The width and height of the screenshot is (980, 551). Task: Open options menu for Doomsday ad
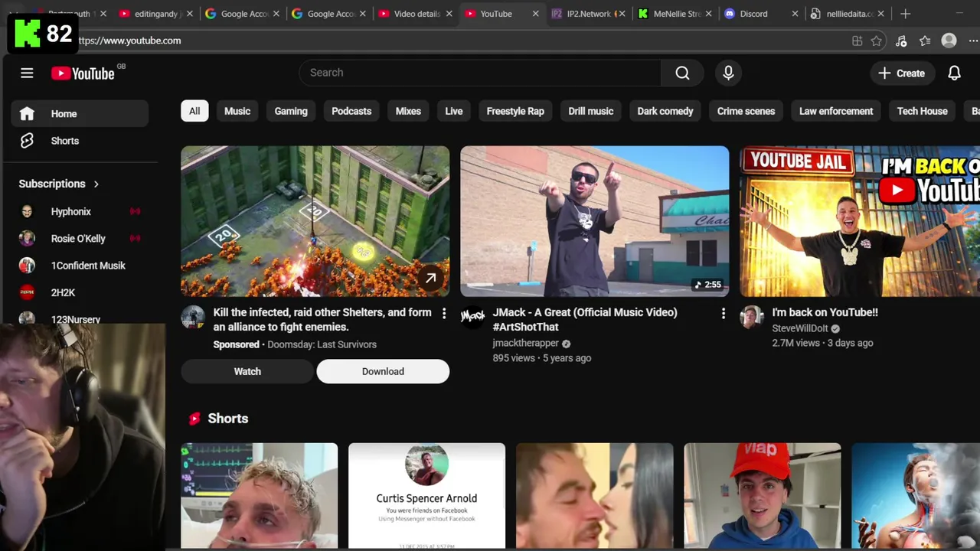(x=444, y=313)
